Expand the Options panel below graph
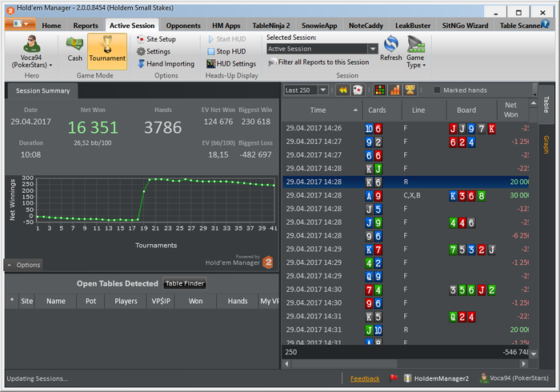The width and height of the screenshot is (560, 392). (x=23, y=265)
